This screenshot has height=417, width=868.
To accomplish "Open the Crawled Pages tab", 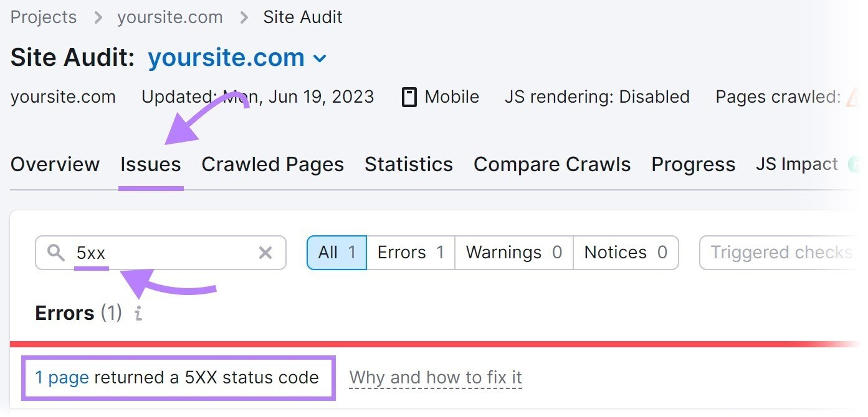I will point(272,164).
